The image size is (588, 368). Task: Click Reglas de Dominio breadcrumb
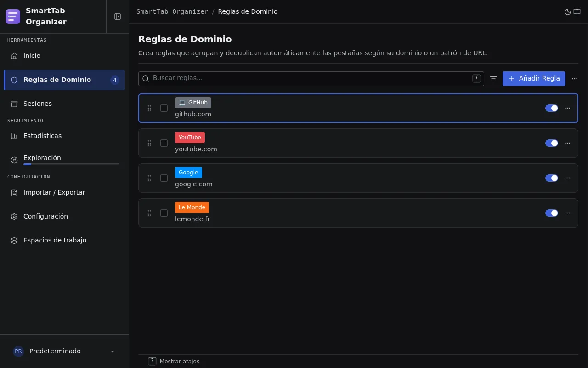pyautogui.click(x=248, y=11)
